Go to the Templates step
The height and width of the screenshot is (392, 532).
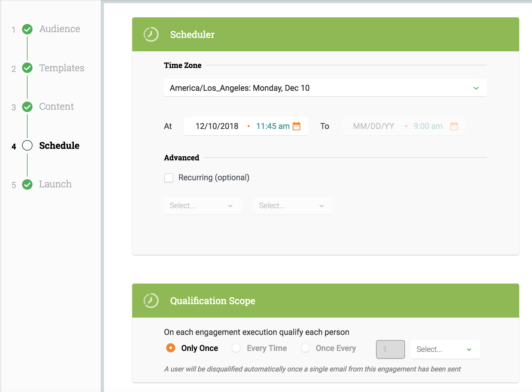coord(62,68)
